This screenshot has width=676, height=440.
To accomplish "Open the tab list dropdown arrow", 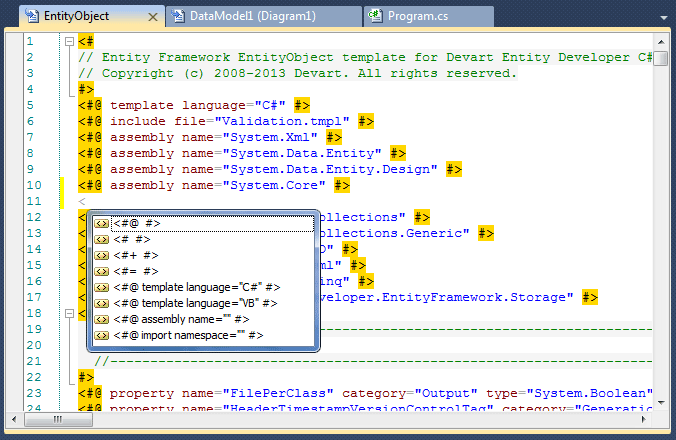I will point(664,18).
